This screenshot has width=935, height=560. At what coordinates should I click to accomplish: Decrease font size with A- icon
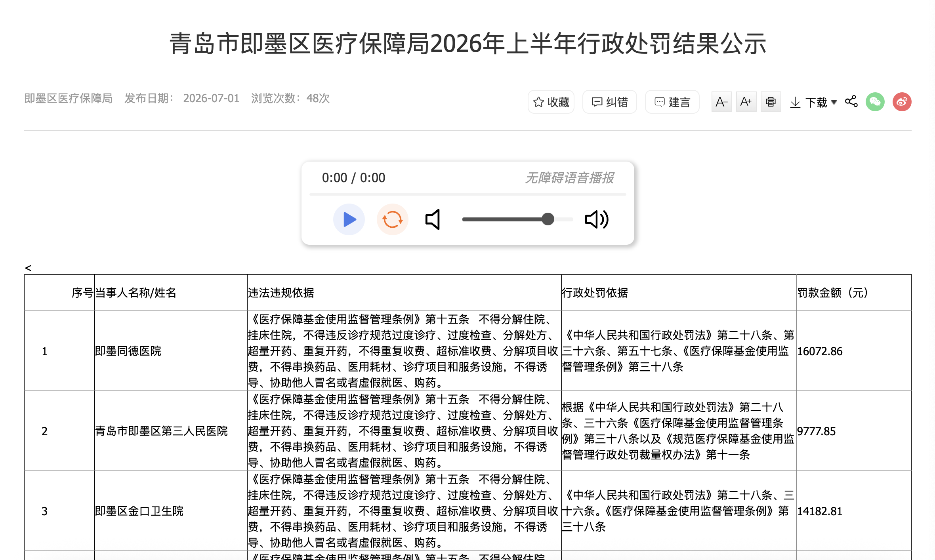click(721, 102)
